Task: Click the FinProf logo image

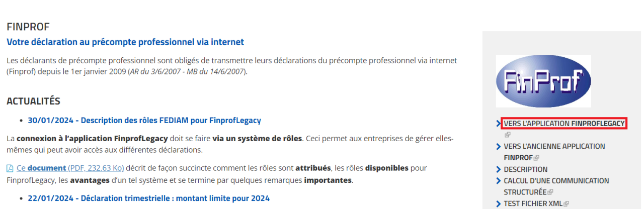Action: 543,81
